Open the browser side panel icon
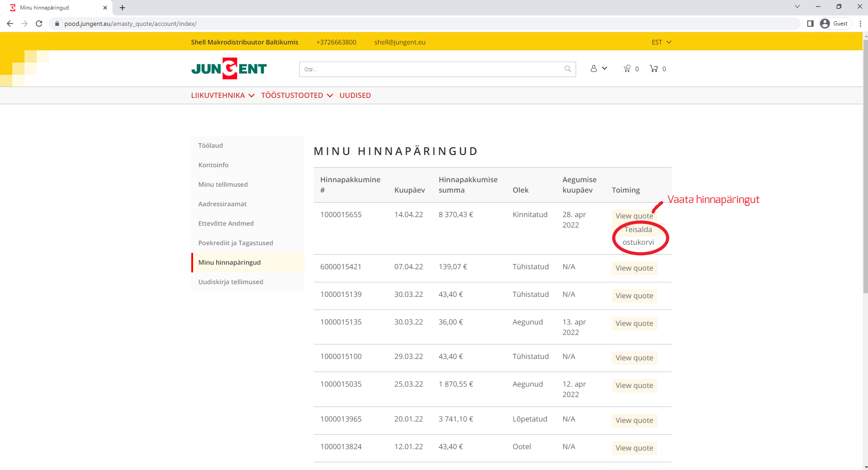Image resolution: width=868 pixels, height=470 pixels. click(x=810, y=24)
